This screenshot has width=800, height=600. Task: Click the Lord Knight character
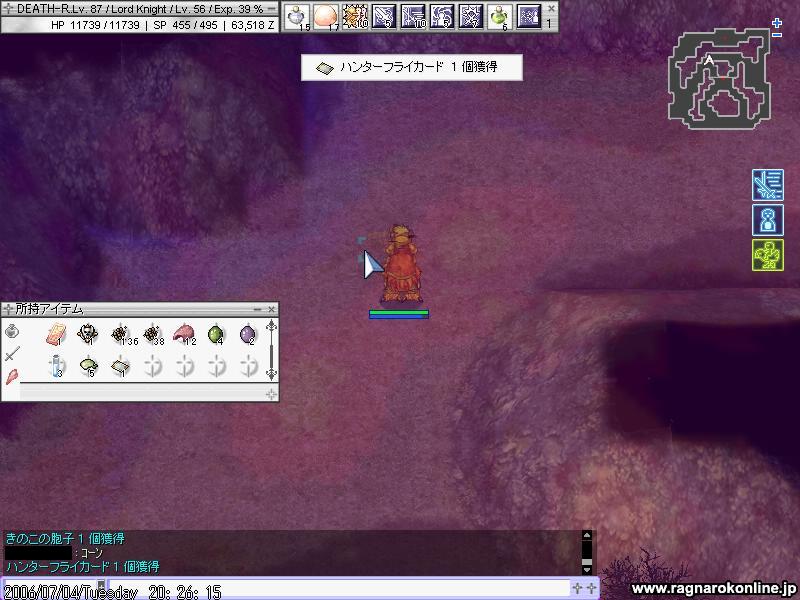401,264
